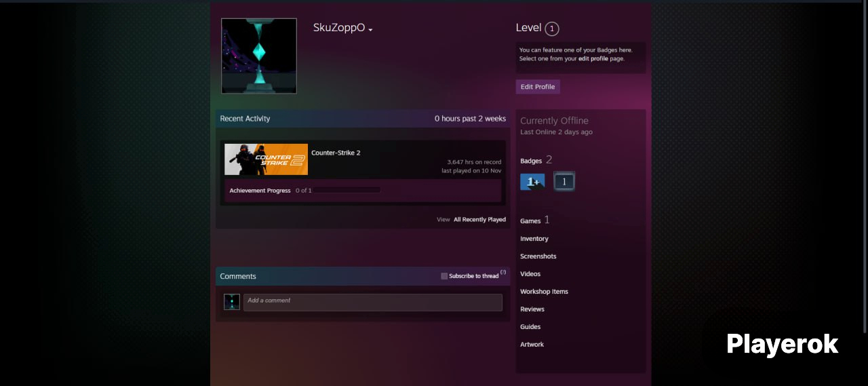Screen dimensions: 868x386
Task: Open the Games list link
Action: point(530,221)
